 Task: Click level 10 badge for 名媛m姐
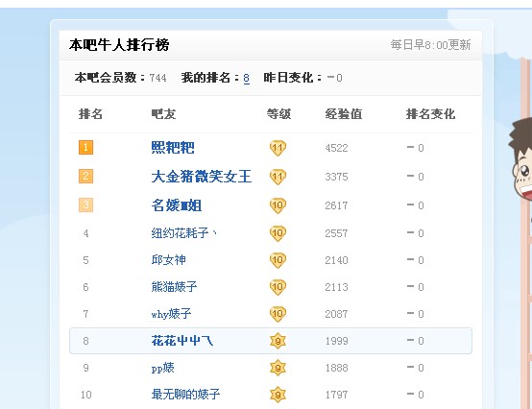278,205
